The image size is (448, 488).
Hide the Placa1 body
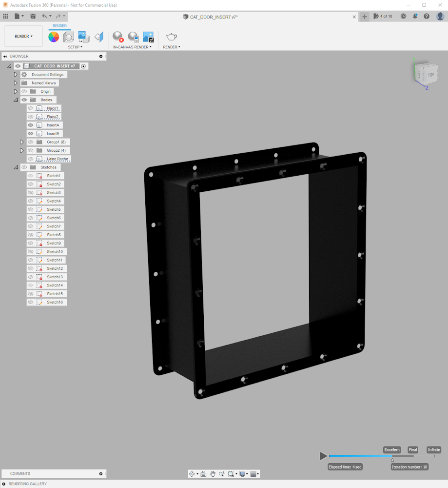point(31,108)
